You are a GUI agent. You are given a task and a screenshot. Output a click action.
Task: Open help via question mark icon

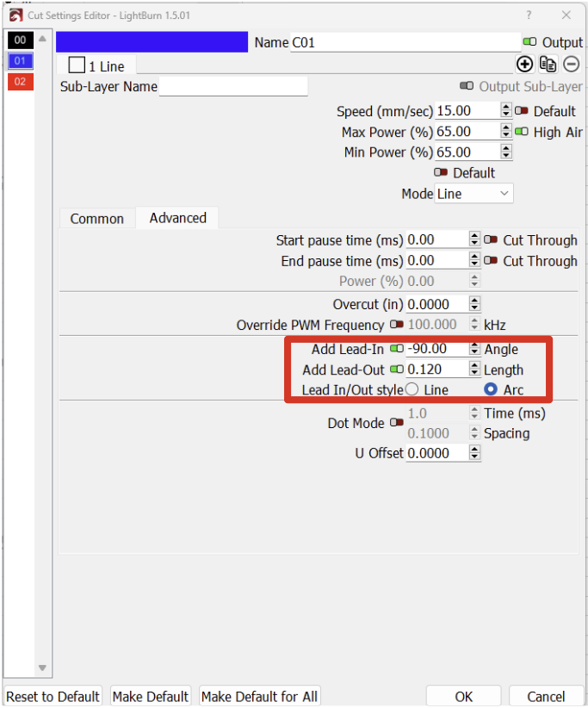pyautogui.click(x=529, y=16)
